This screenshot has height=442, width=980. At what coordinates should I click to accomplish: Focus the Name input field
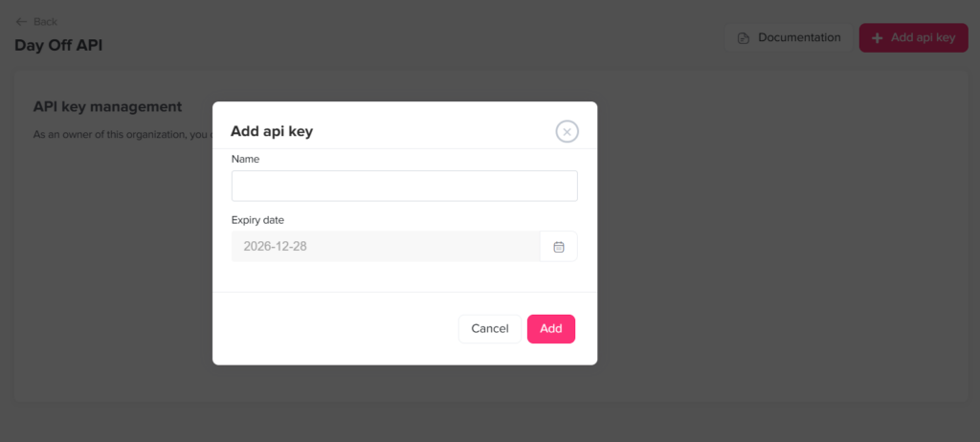click(404, 186)
